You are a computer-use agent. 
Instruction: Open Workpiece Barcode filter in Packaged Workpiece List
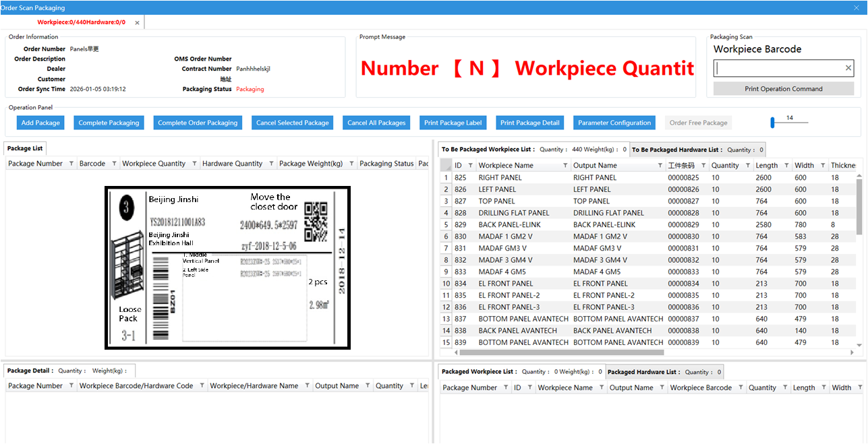point(741,388)
